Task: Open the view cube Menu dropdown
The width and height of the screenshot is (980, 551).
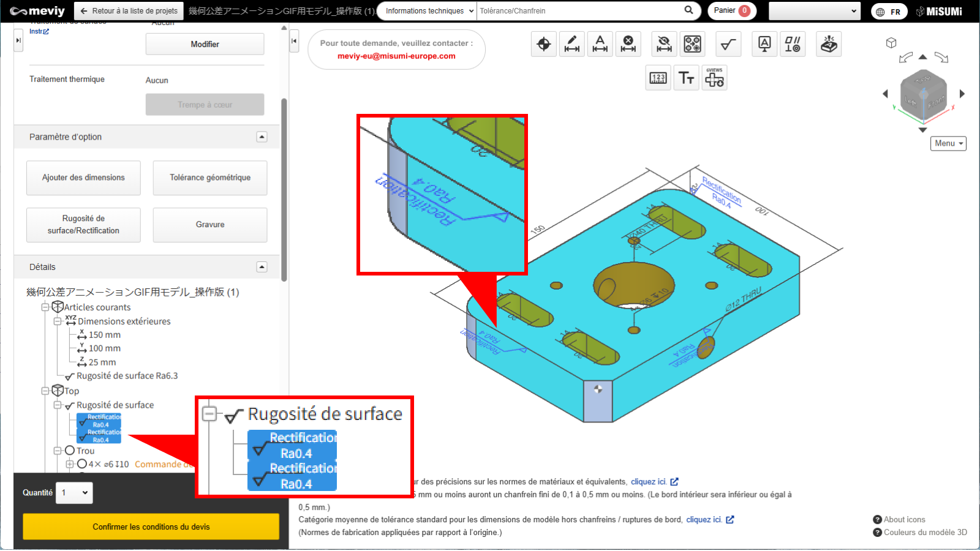Action: [x=948, y=143]
